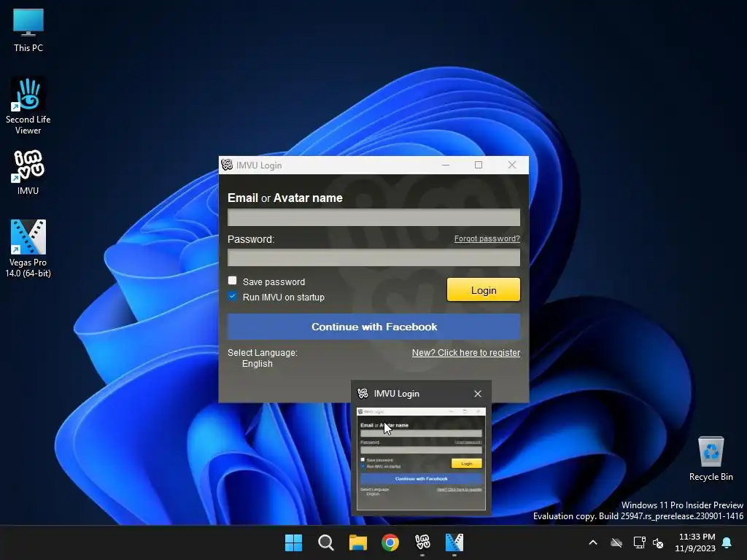This screenshot has height=560, width=747.
Task: Open the Forgot password? link
Action: coord(487,238)
